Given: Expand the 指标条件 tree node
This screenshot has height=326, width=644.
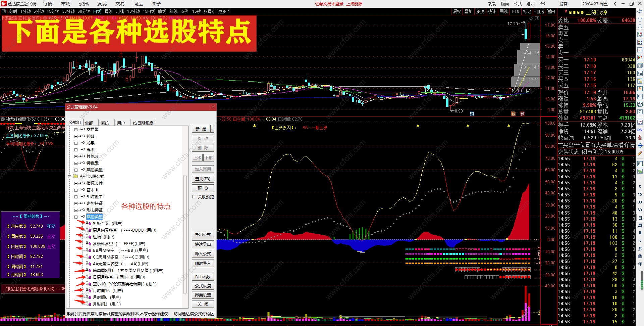Looking at the screenshot, I should tap(76, 183).
